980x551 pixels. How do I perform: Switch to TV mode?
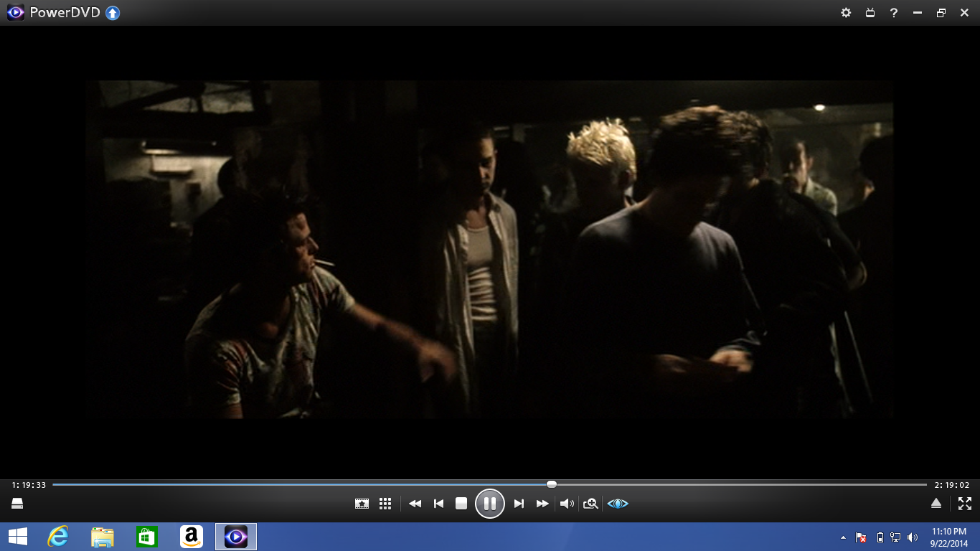870,12
